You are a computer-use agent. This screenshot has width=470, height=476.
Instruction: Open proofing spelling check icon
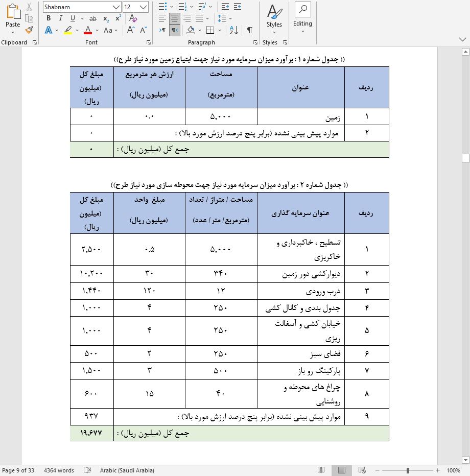click(87, 470)
